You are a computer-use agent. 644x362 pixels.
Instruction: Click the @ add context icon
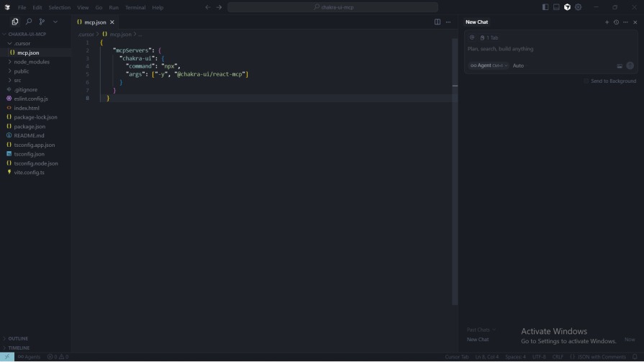472,37
